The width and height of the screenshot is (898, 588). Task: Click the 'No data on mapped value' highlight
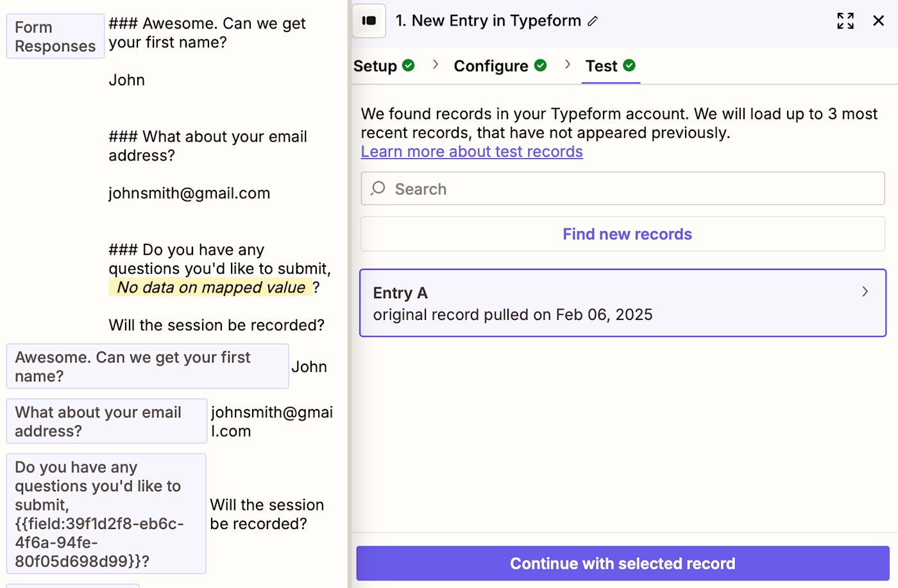(210, 287)
